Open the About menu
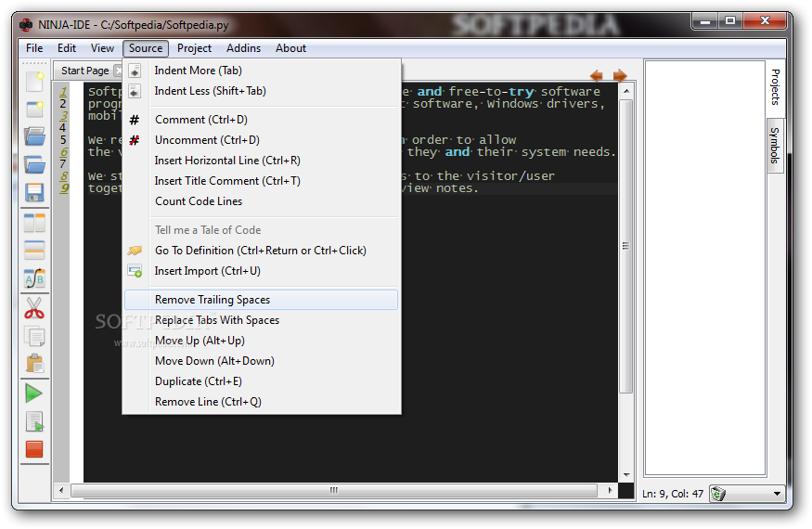Viewport: 812px width, 529px height. tap(290, 48)
